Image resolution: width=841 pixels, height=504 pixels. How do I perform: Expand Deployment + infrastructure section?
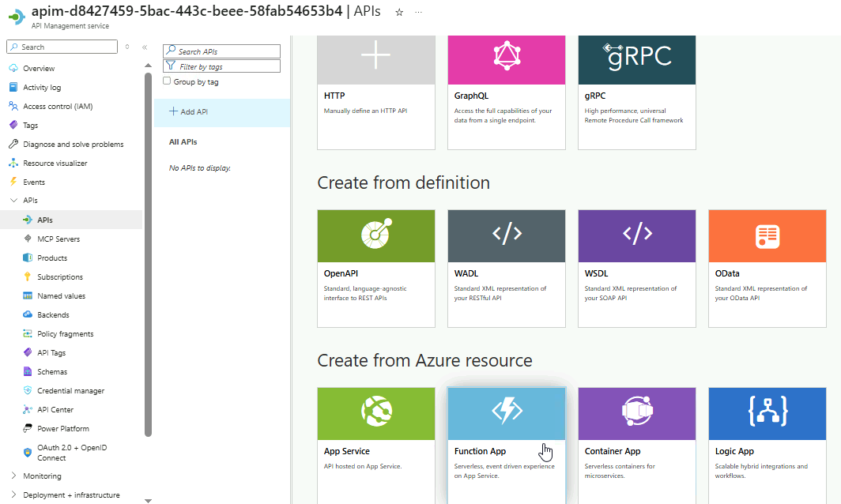[x=13, y=495]
